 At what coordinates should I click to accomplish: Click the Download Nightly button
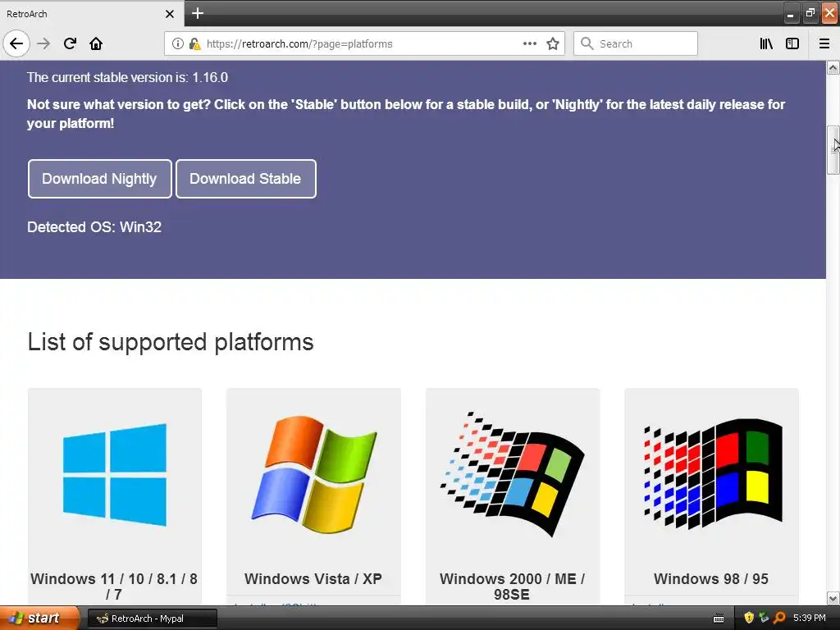point(99,178)
